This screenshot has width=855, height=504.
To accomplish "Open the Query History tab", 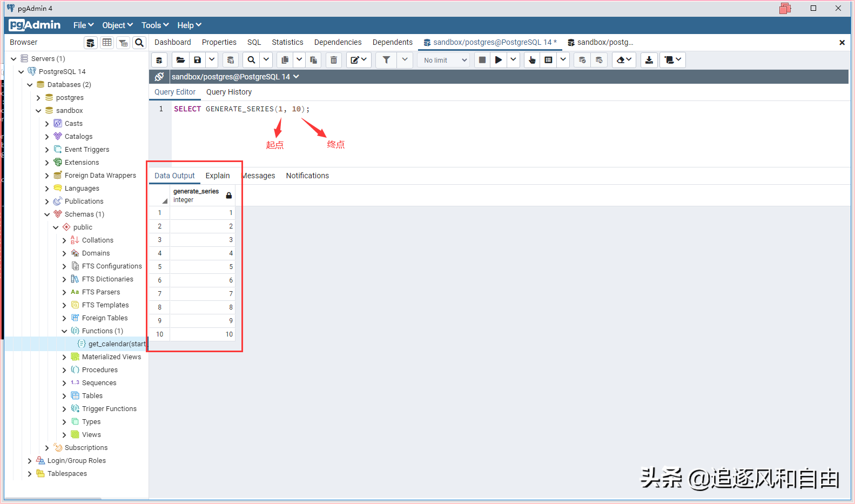I will click(x=229, y=92).
